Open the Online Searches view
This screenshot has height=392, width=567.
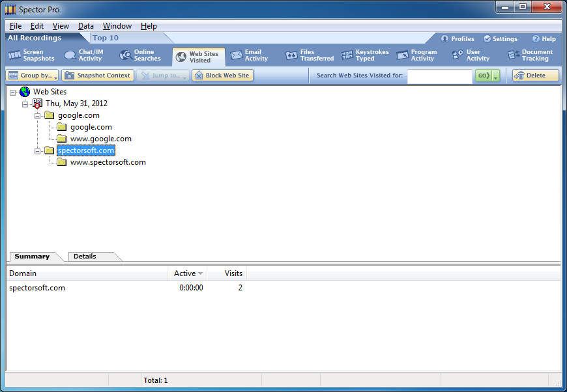coord(140,55)
